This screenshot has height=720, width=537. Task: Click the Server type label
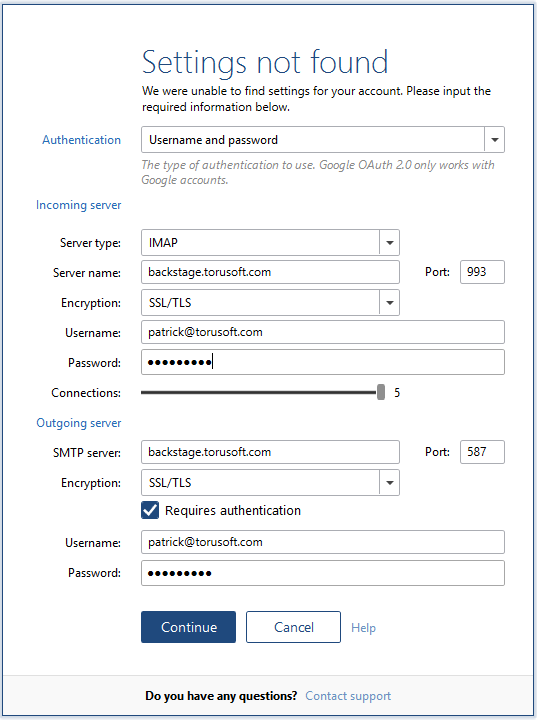click(x=90, y=243)
